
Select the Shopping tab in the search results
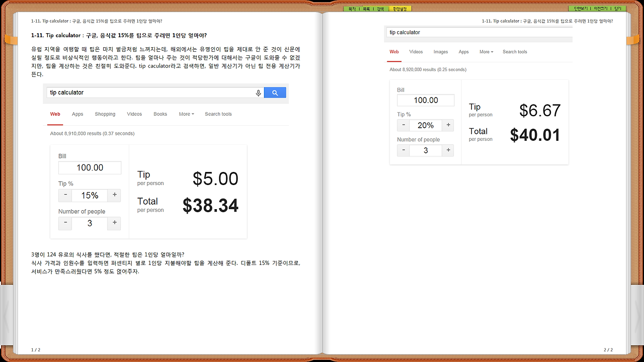105,114
